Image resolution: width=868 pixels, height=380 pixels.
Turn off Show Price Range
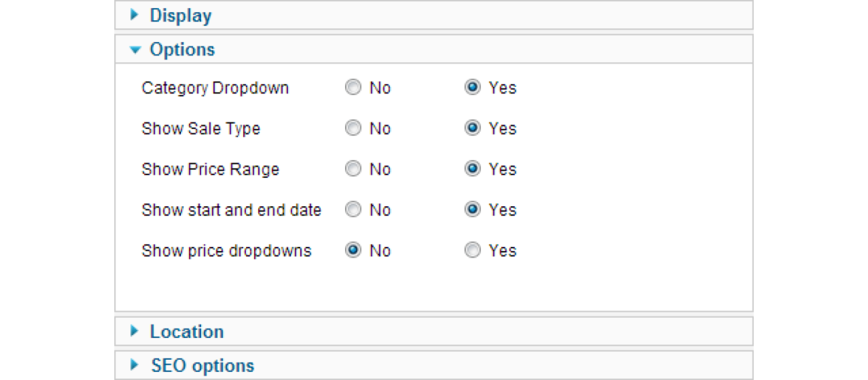click(x=353, y=169)
